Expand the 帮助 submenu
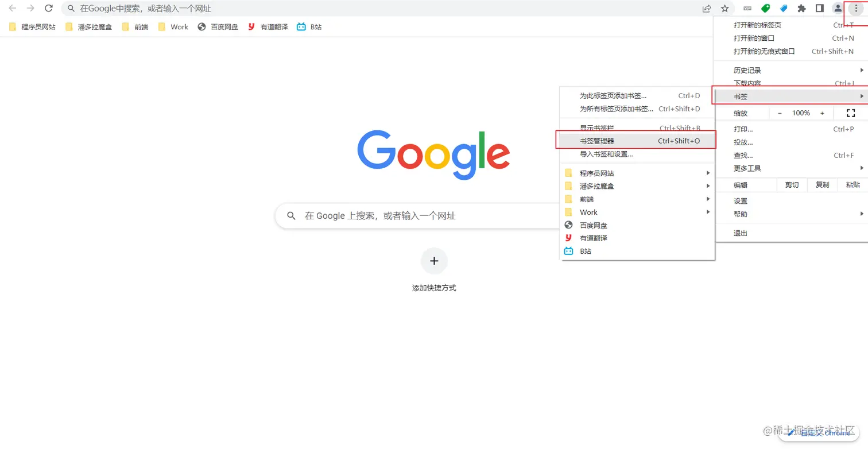This screenshot has width=868, height=449. pyautogui.click(x=792, y=214)
